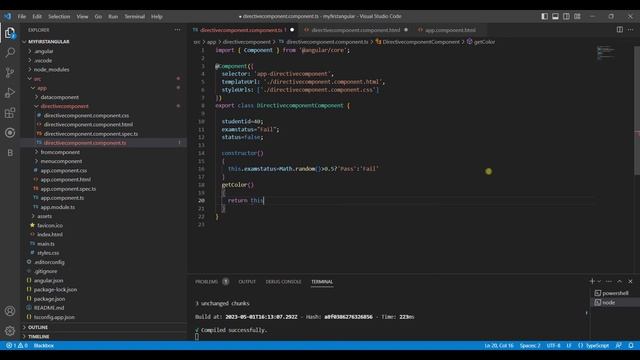Open the Extensions view
This screenshot has width=640, height=360.
point(10,113)
